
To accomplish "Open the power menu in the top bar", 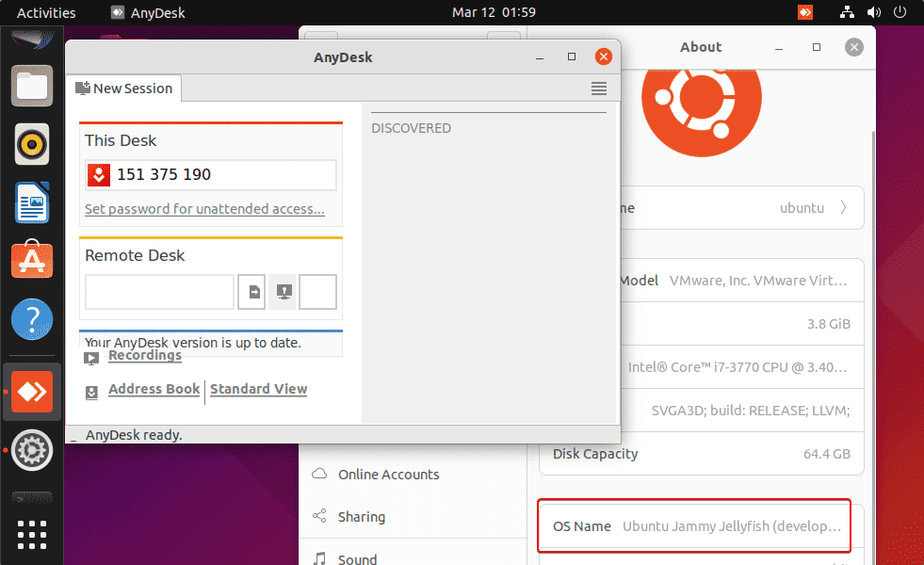I will click(x=900, y=12).
